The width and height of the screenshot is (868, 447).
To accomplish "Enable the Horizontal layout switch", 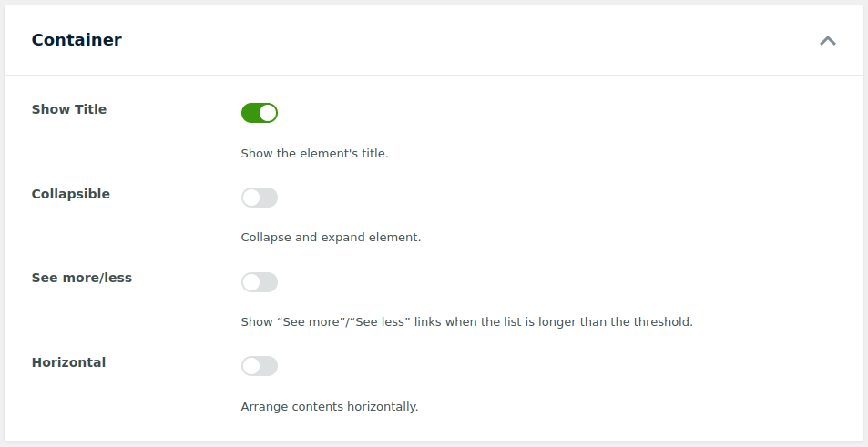I will [259, 366].
